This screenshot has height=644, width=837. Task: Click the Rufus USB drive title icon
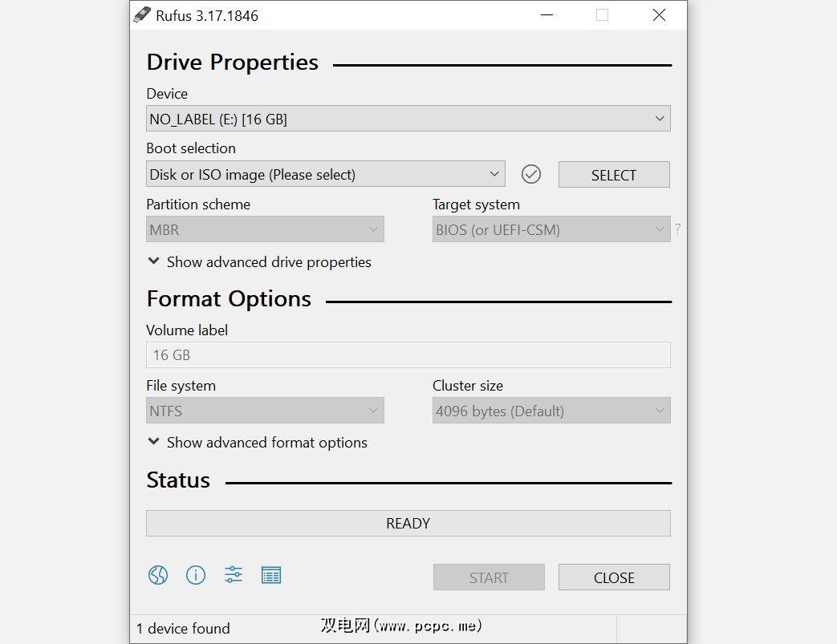coord(141,15)
